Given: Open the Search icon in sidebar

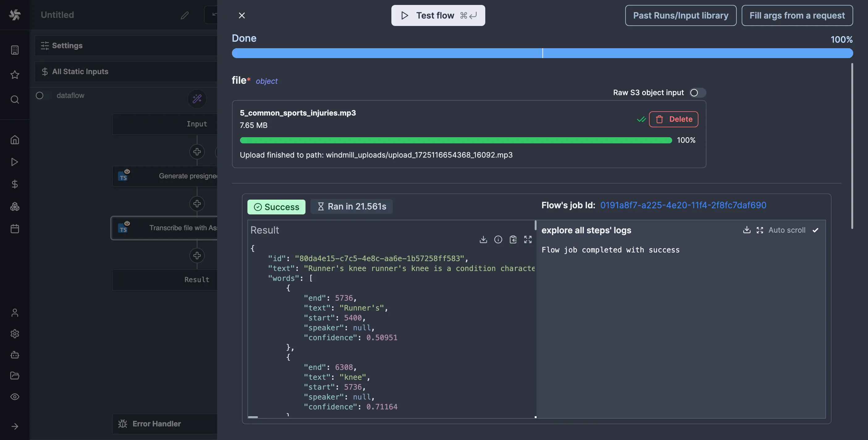Looking at the screenshot, I should [x=15, y=99].
